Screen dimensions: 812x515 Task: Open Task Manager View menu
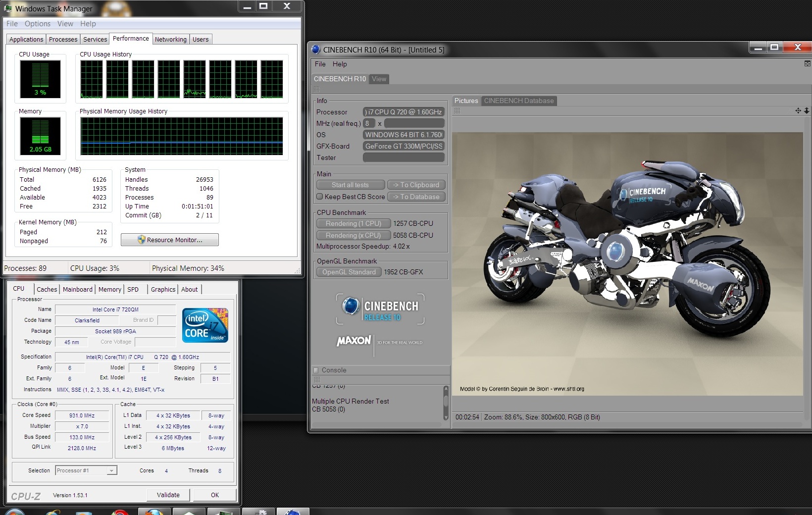[x=65, y=24]
